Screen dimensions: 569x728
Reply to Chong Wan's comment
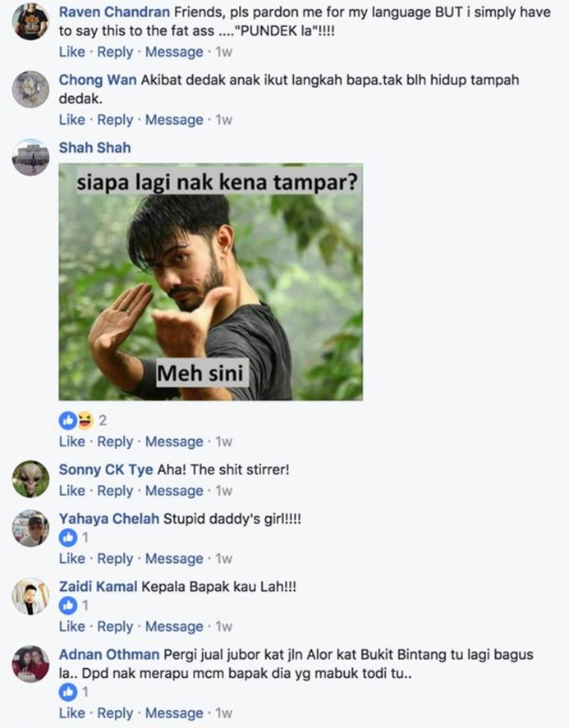115,120
